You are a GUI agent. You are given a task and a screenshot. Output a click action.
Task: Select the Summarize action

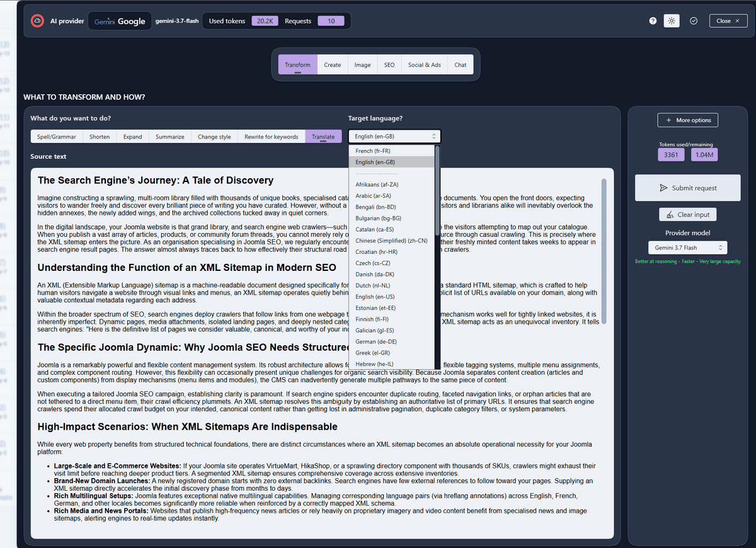(170, 137)
